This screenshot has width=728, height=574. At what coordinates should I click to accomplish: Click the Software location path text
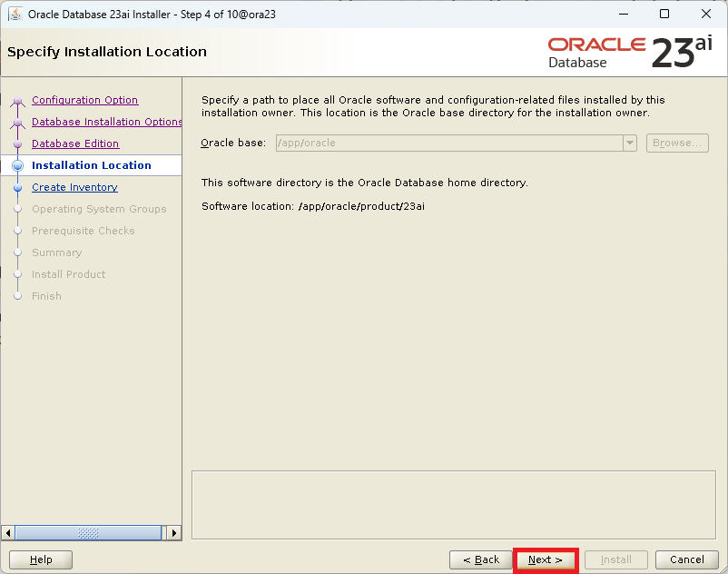point(361,206)
